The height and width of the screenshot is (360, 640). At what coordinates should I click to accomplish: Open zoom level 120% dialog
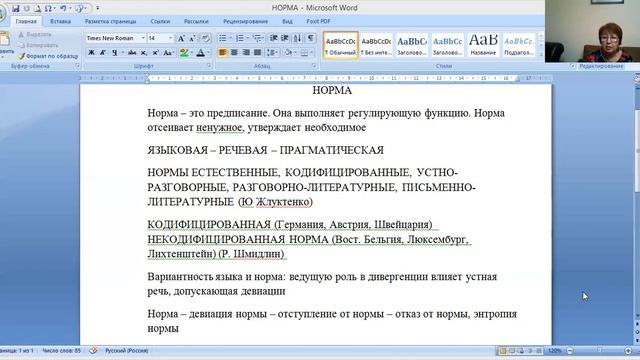pos(554,351)
